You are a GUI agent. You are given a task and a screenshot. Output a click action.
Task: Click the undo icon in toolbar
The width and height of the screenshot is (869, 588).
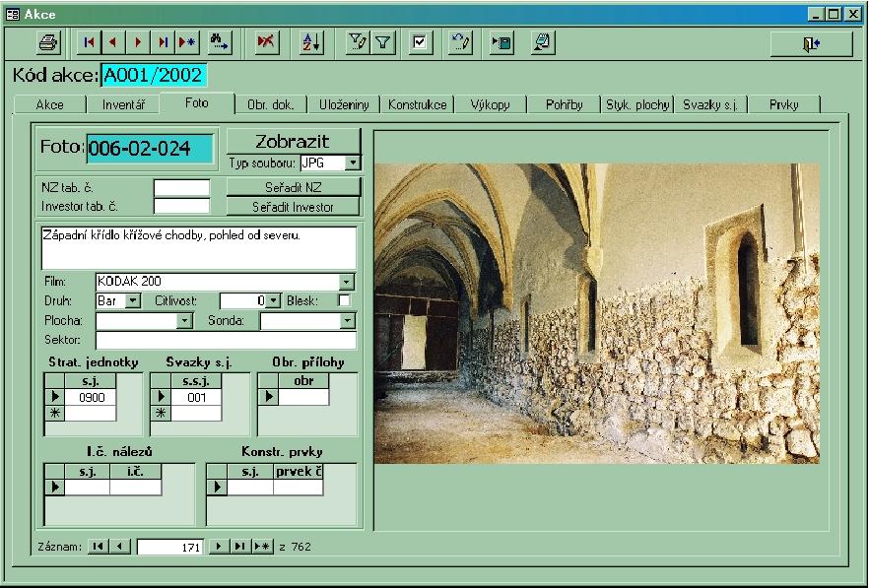coord(460,42)
